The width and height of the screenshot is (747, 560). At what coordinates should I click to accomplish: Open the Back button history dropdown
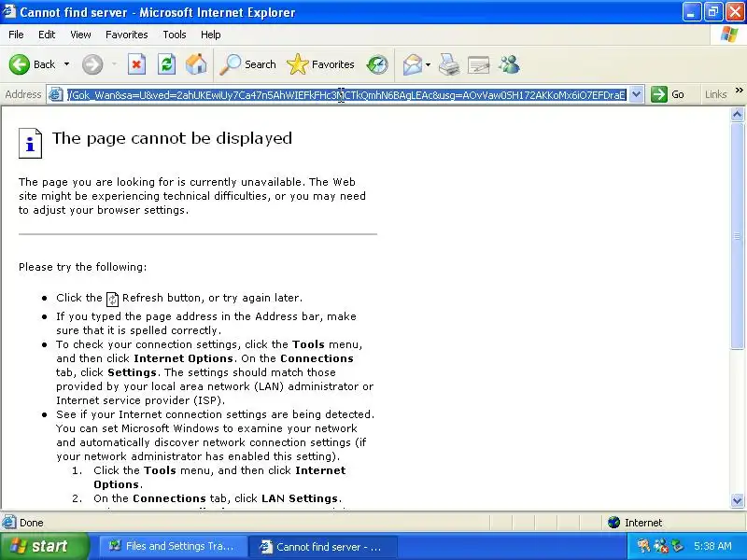pos(66,64)
